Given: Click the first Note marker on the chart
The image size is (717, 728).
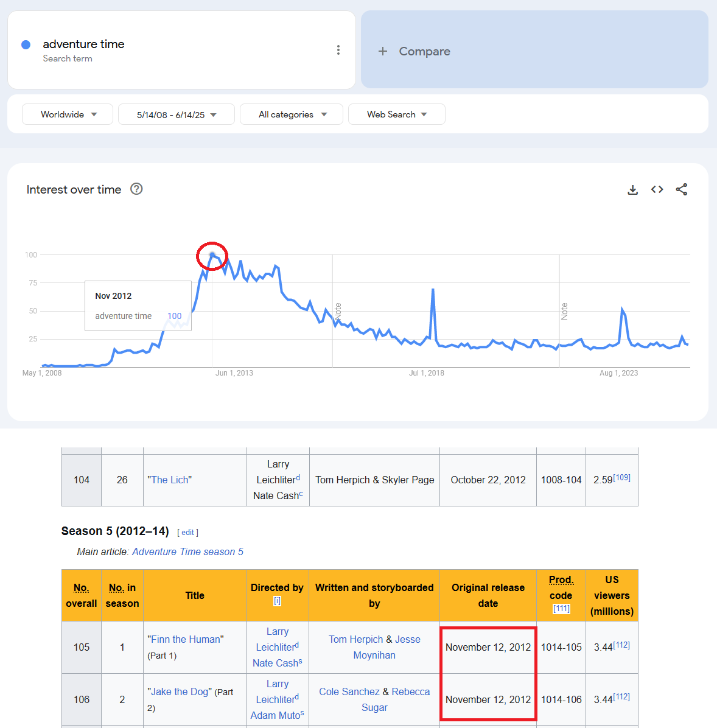Looking at the screenshot, I should coord(338,311).
